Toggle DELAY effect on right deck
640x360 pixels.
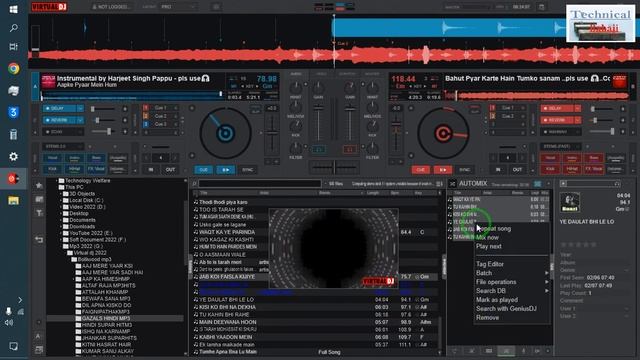pyautogui.click(x=557, y=109)
